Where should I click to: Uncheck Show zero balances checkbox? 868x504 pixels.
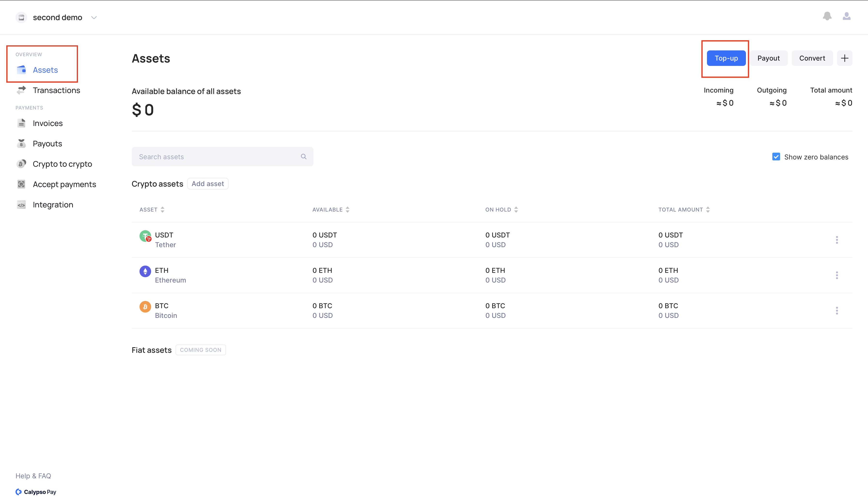pyautogui.click(x=776, y=157)
